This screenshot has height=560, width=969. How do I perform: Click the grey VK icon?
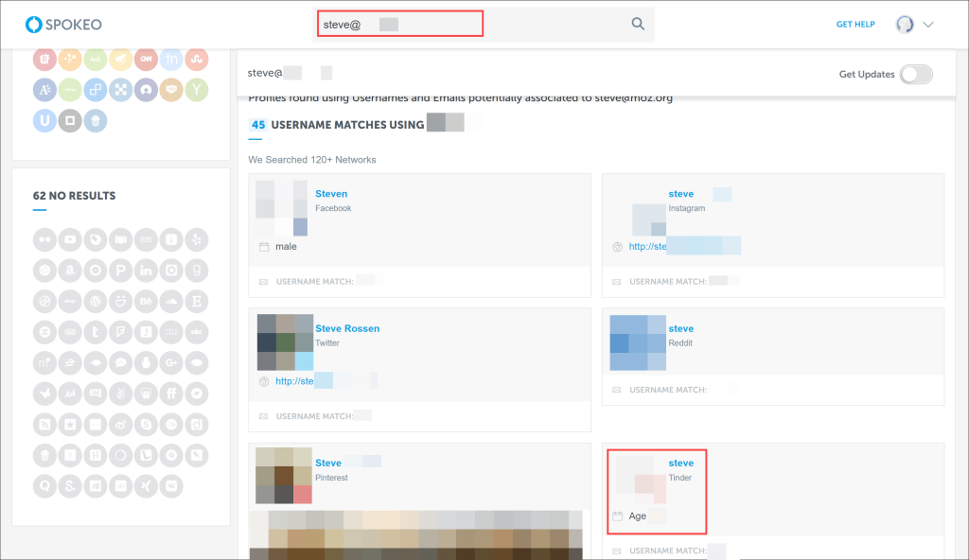[x=171, y=486]
